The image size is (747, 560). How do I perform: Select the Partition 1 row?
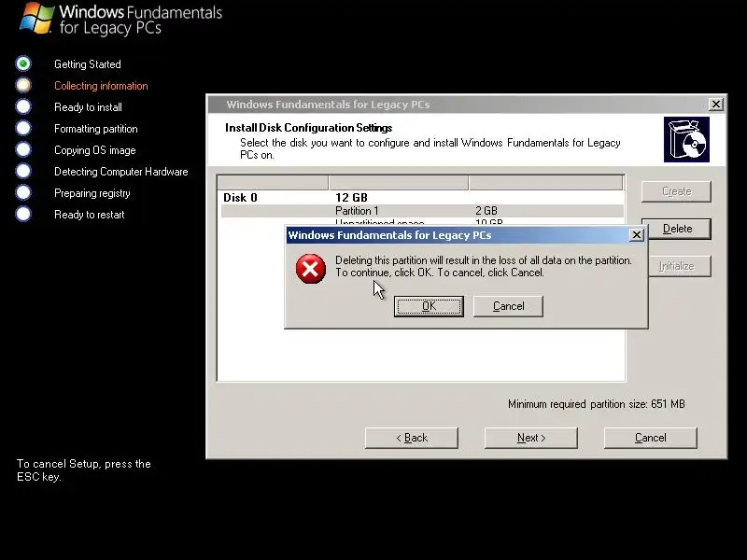422,211
